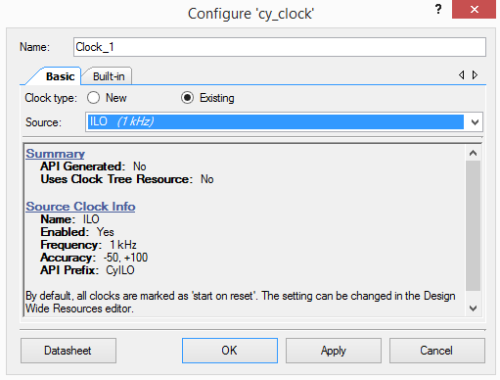Open the Source dropdown arrow
Screen dimensions: 500x380
click(x=475, y=122)
